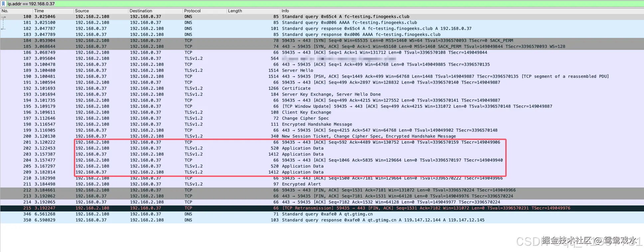Select packet 213 FIN, ACK Seq=7181

coord(322,196)
